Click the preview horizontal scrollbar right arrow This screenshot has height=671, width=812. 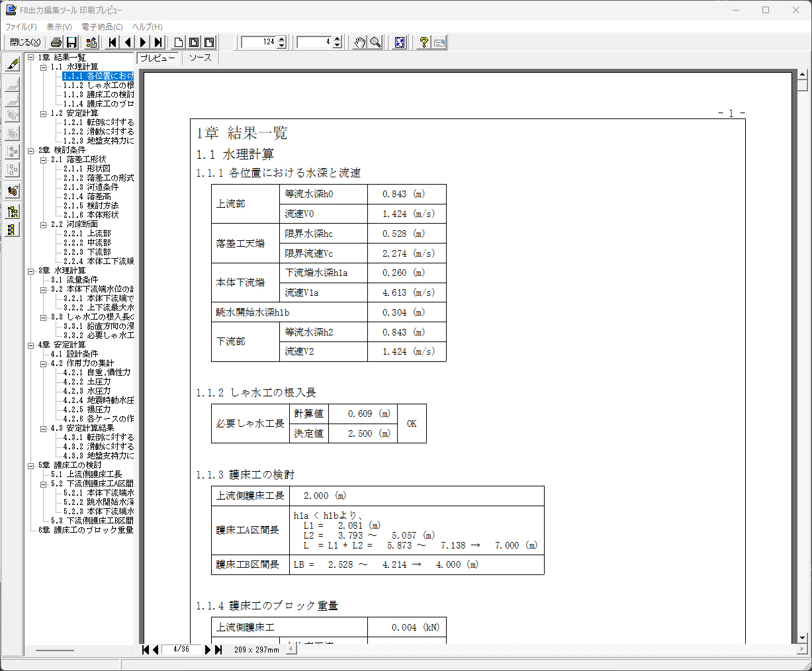pyautogui.click(x=803, y=650)
